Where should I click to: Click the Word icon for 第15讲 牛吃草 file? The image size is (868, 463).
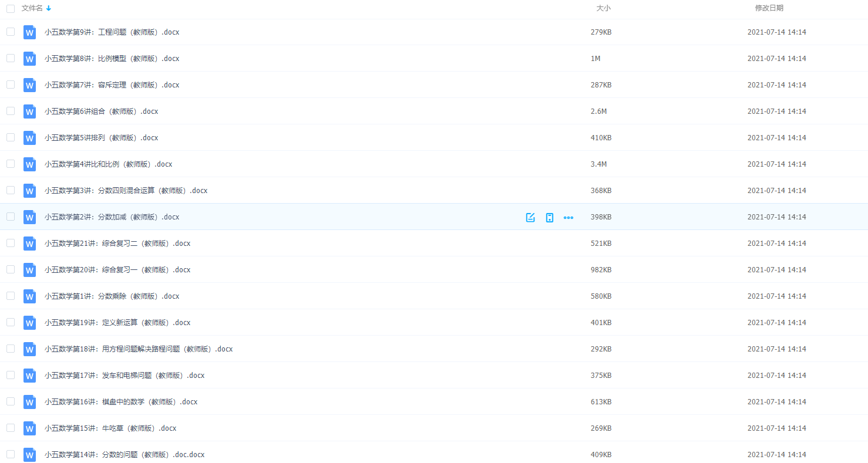(29, 428)
